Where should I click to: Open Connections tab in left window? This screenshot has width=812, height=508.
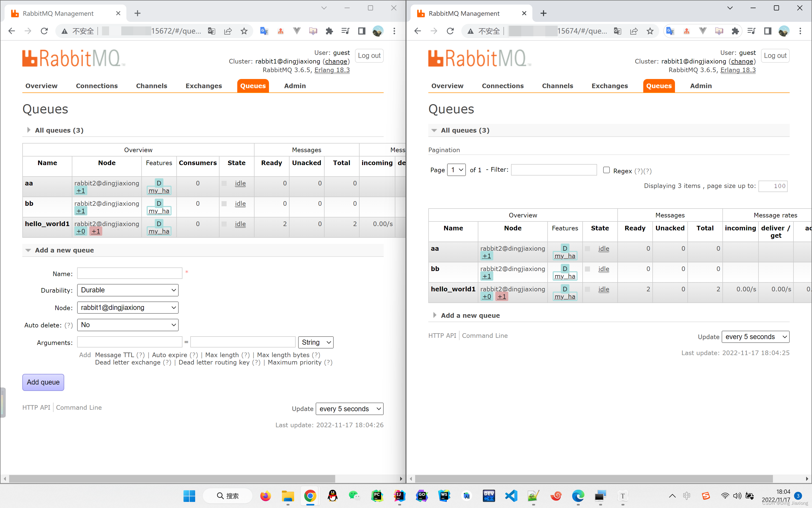tap(97, 86)
